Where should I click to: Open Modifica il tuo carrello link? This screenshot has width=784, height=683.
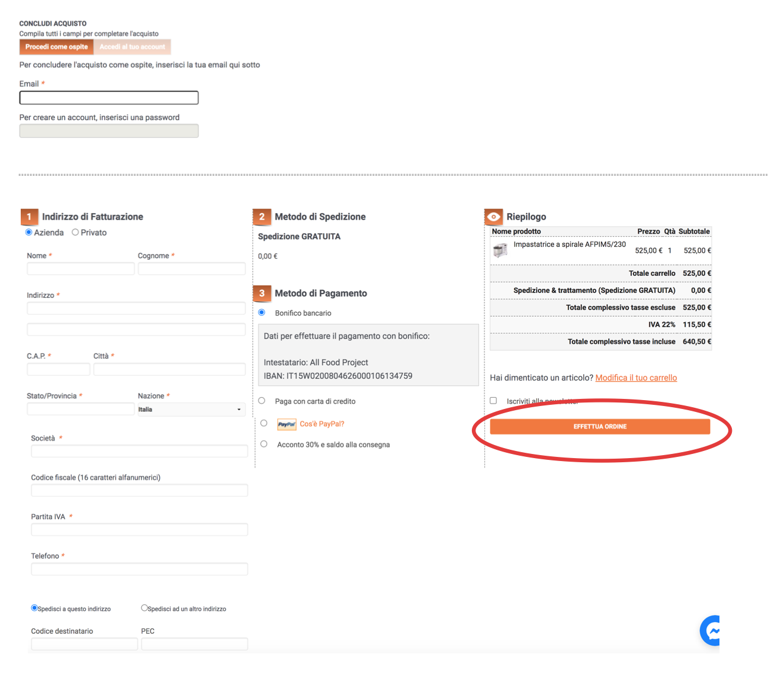[636, 378]
